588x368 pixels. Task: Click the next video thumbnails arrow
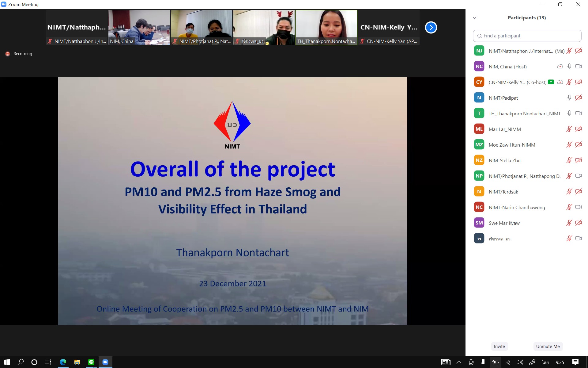pyautogui.click(x=431, y=27)
